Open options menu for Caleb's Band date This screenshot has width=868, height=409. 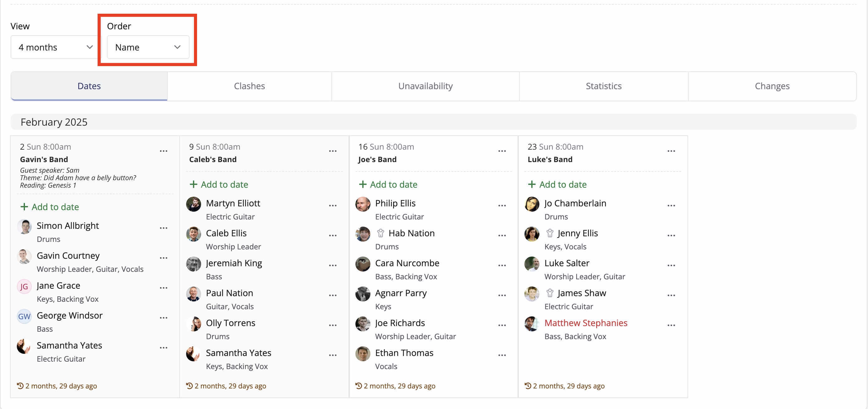[333, 151]
